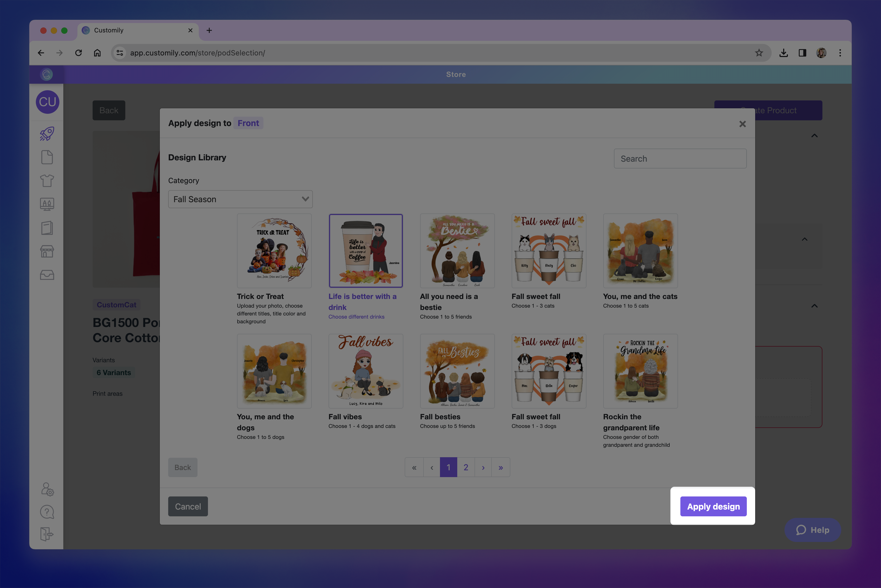Choose the Trick or Treat design
Image resolution: width=881 pixels, height=588 pixels.
pos(274,251)
